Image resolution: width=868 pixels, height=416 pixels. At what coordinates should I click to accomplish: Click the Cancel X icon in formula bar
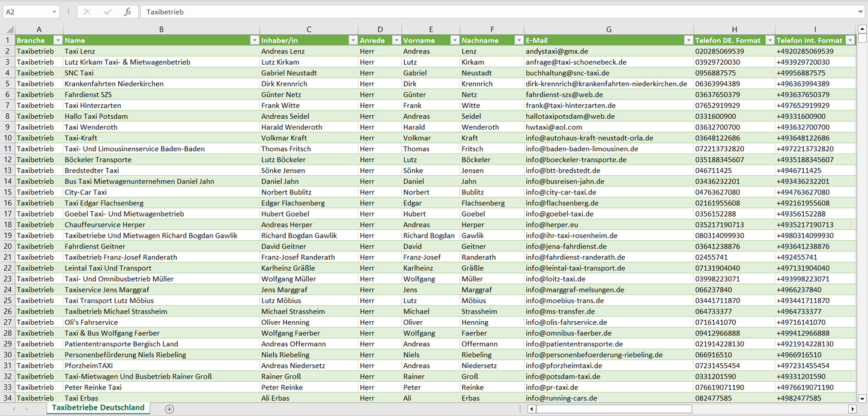pyautogui.click(x=87, y=12)
